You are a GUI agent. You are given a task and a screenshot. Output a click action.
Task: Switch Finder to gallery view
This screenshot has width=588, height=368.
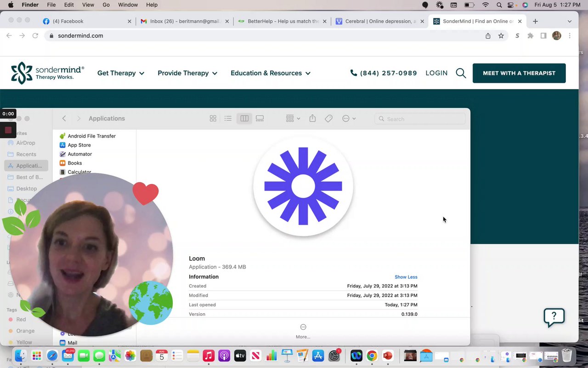pyautogui.click(x=260, y=119)
